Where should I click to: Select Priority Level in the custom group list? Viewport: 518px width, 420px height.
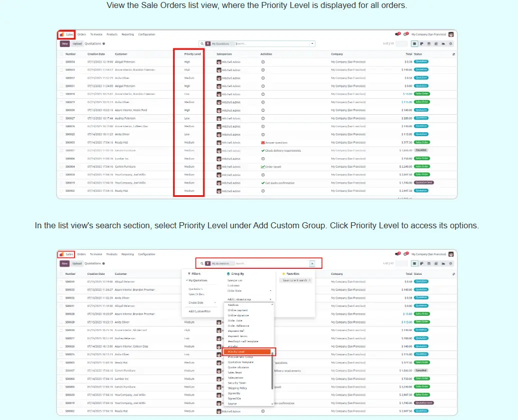pyautogui.click(x=247, y=351)
